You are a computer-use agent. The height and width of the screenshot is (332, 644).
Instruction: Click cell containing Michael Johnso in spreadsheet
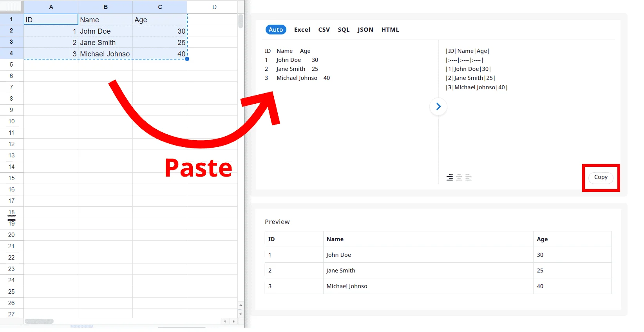105,54
